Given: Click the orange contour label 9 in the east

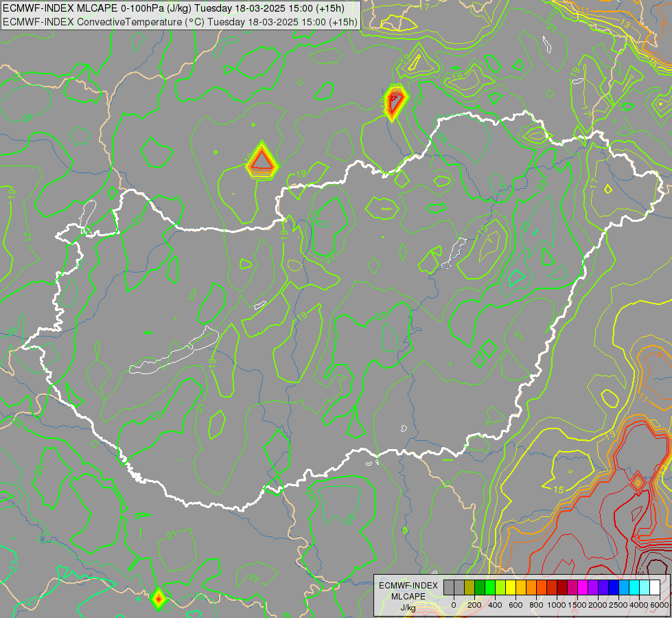Looking at the screenshot, I should [659, 355].
